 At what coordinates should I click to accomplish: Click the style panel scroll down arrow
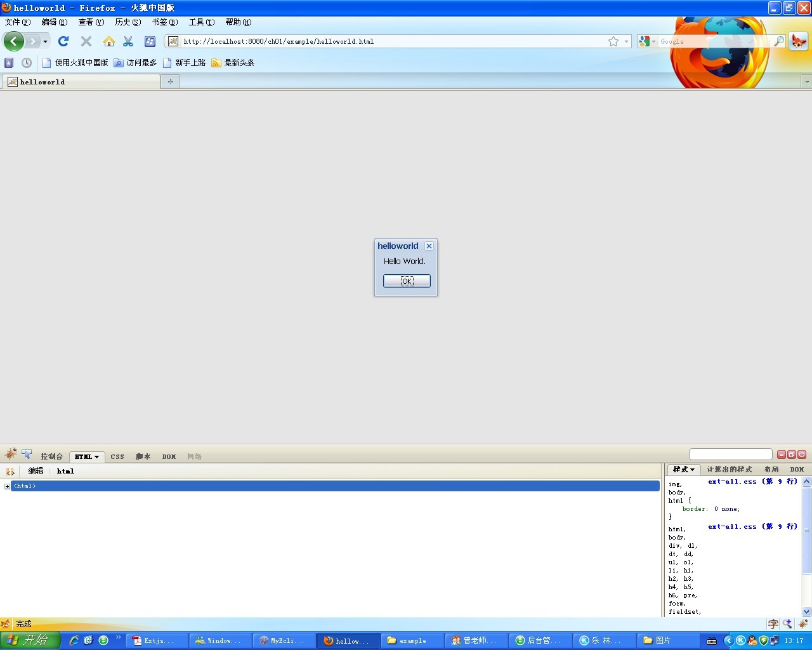(x=806, y=611)
